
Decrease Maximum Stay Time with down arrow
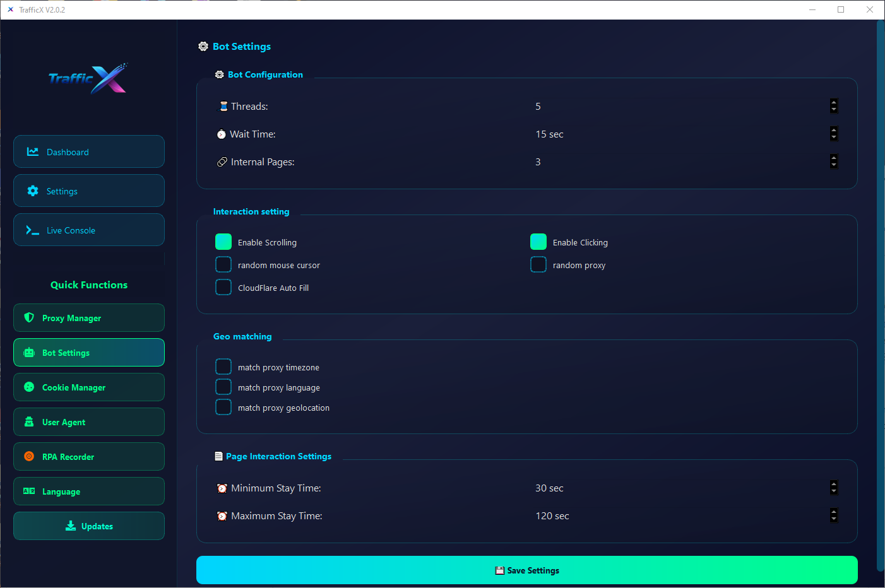coord(834,519)
